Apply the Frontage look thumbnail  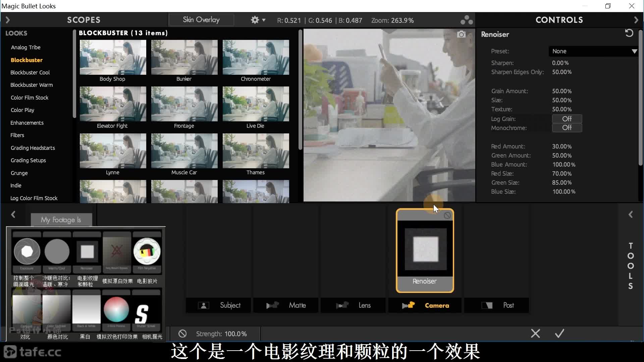coord(184,104)
